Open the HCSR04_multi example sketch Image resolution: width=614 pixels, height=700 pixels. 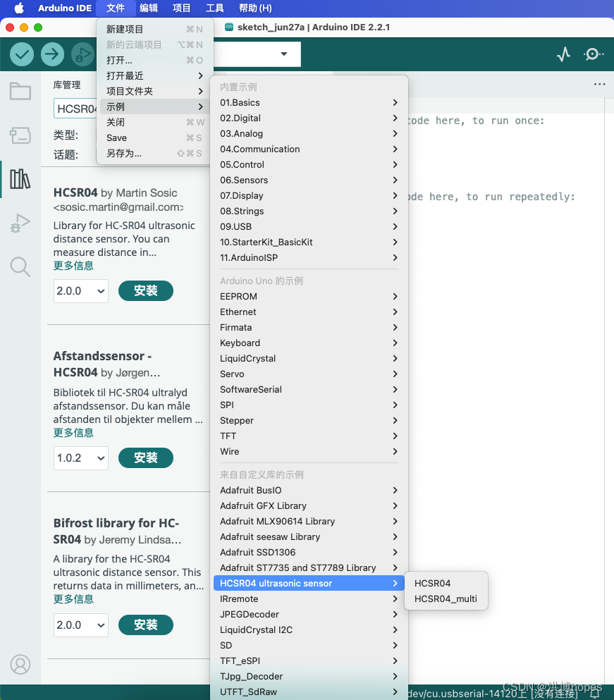pyautogui.click(x=446, y=599)
